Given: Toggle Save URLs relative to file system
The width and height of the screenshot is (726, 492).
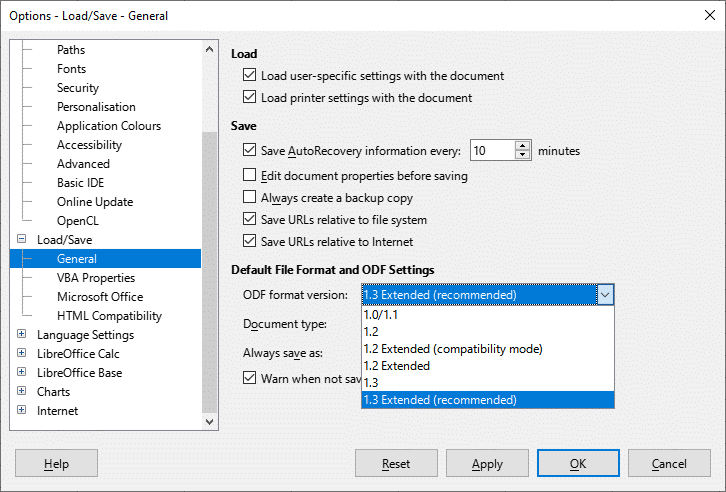Looking at the screenshot, I should tap(250, 219).
